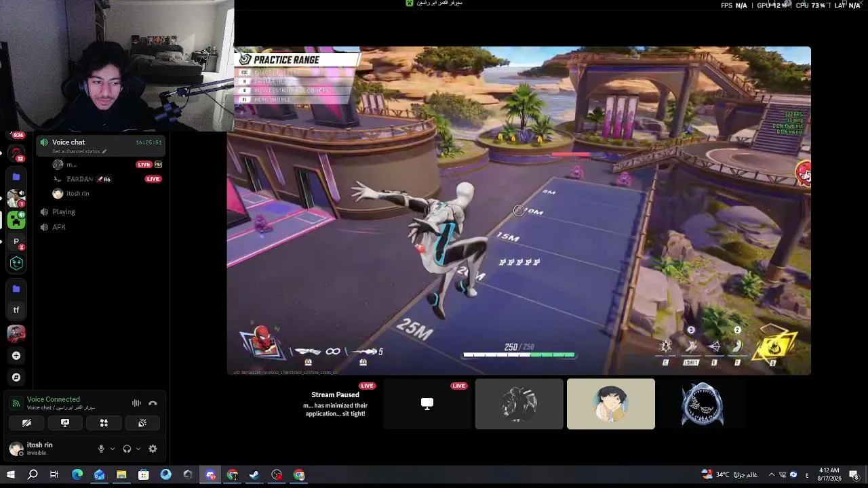868x488 pixels.
Task: Share your screen button
Action: tap(65, 423)
